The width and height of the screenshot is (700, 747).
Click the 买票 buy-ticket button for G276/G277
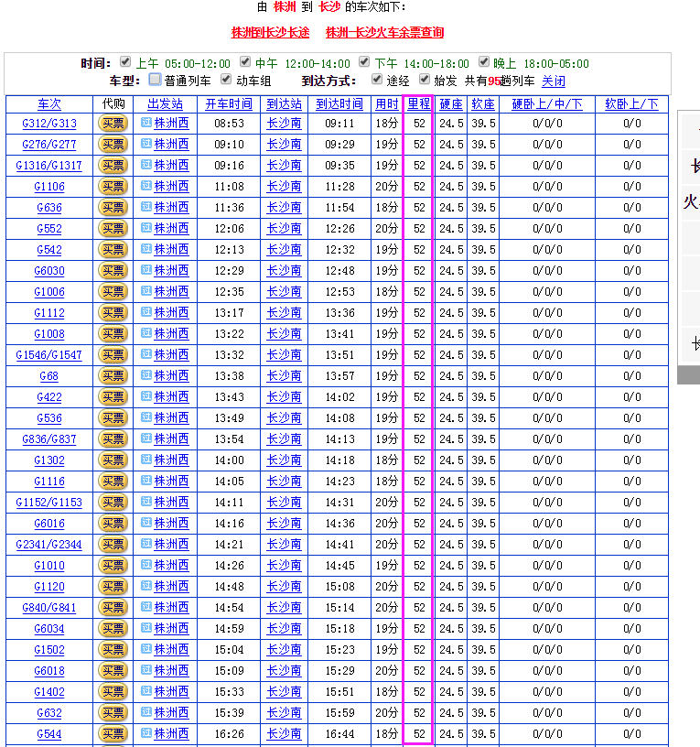pyautogui.click(x=113, y=144)
